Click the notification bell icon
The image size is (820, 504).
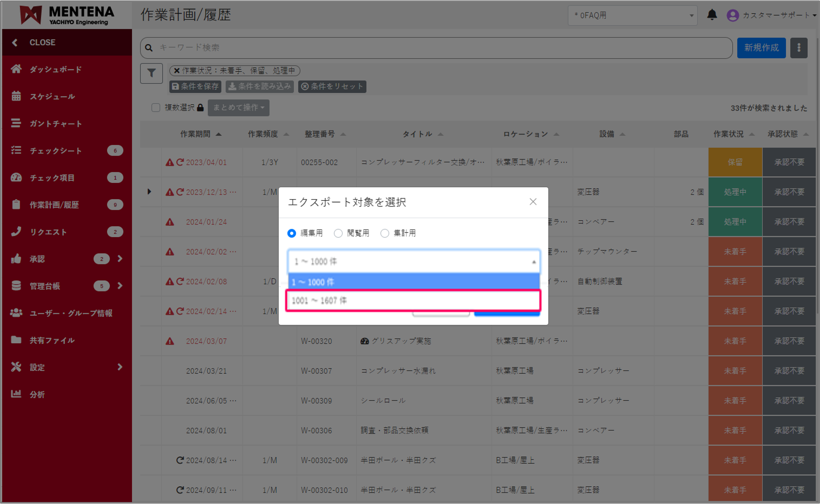coord(712,15)
